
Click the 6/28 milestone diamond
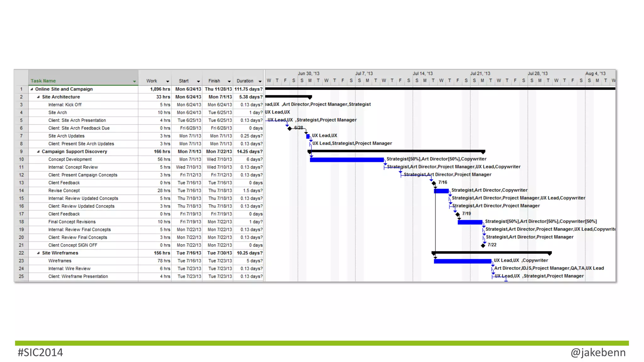(x=290, y=129)
